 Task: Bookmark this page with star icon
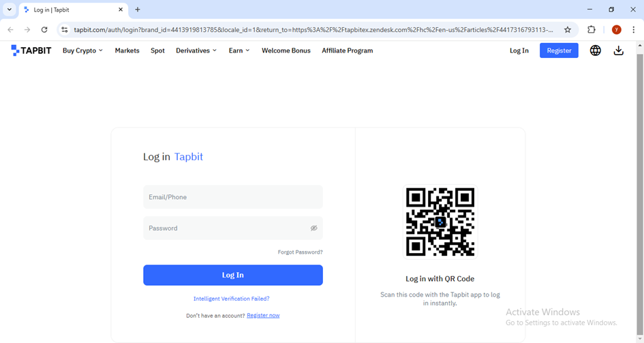click(567, 30)
